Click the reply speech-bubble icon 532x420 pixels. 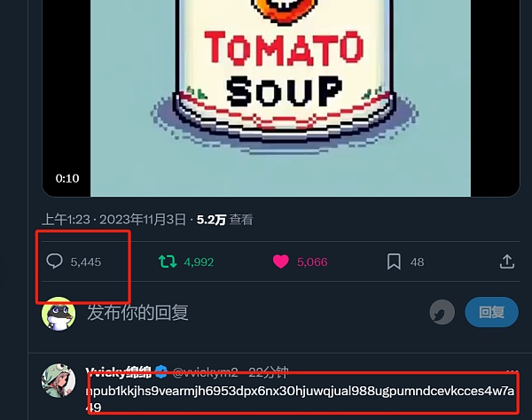coord(54,261)
